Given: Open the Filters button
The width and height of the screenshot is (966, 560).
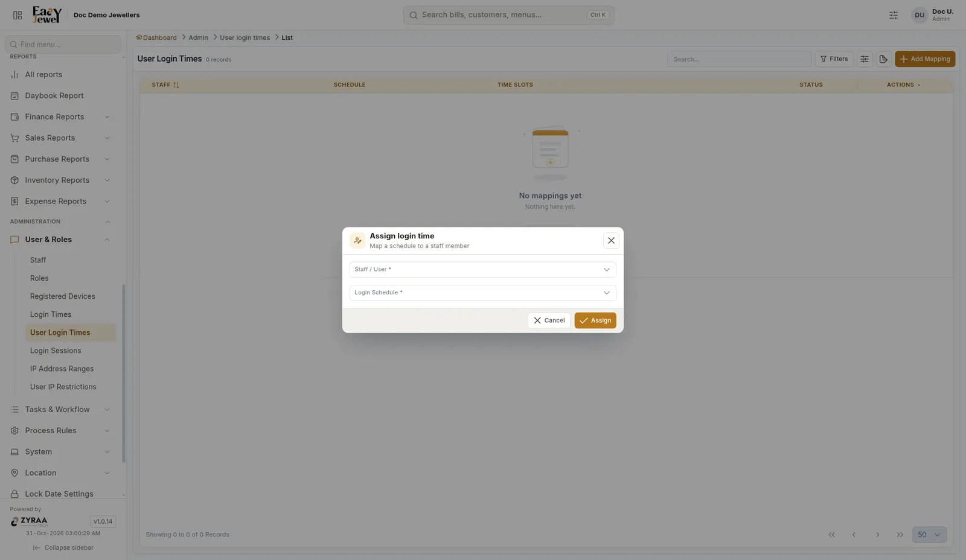Looking at the screenshot, I should tap(834, 59).
